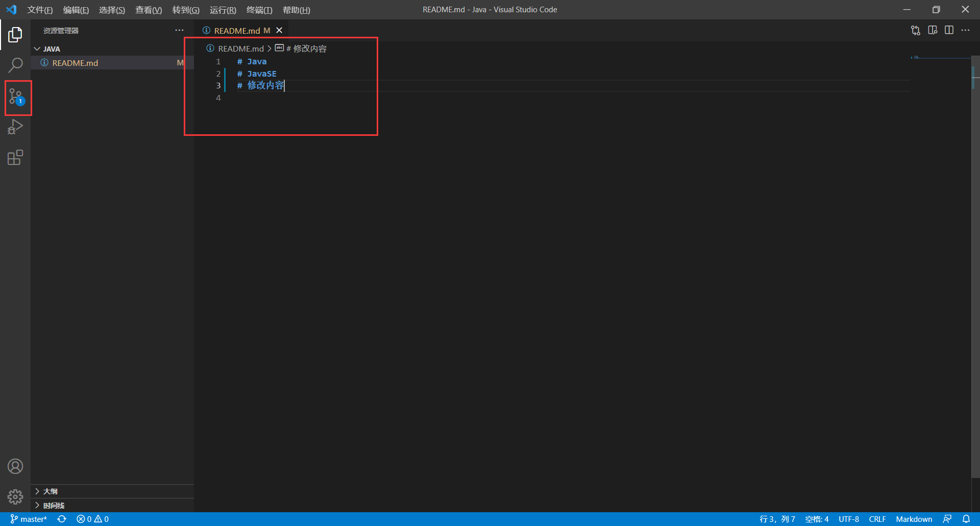This screenshot has width=980, height=526.
Task: Change indentation via 空格: 4
Action: [x=817, y=519]
